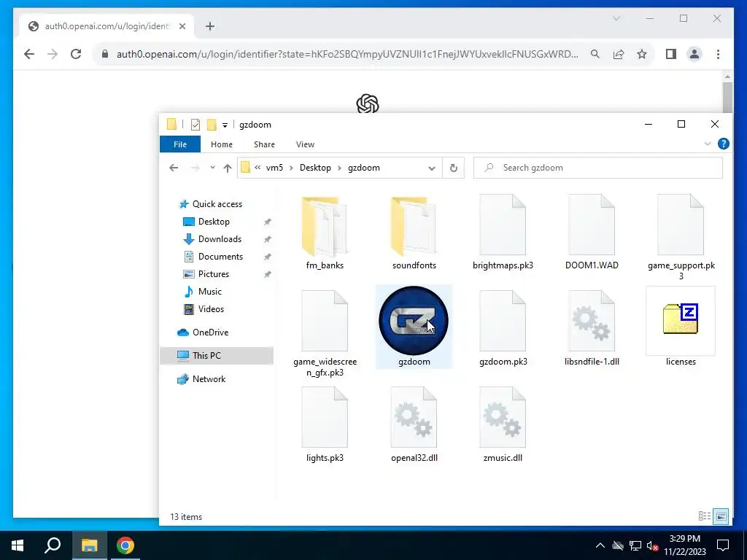The width and height of the screenshot is (747, 560).
Task: Select the lights.pk3 file icon
Action: tap(325, 417)
